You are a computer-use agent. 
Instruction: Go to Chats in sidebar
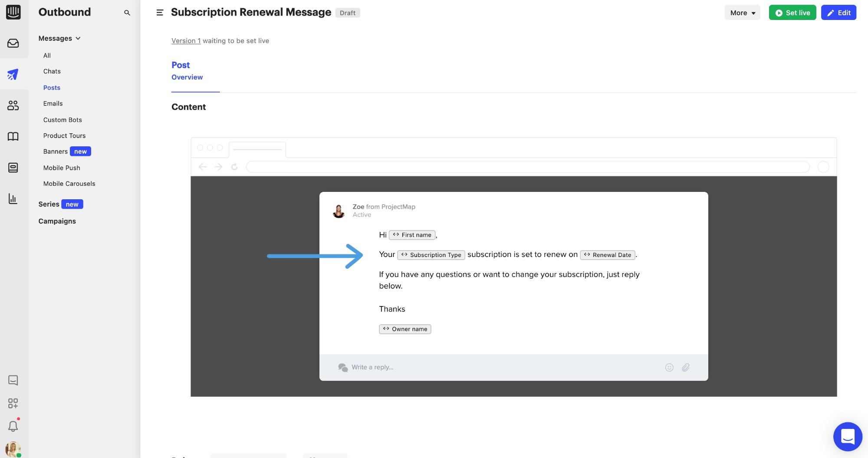point(52,71)
